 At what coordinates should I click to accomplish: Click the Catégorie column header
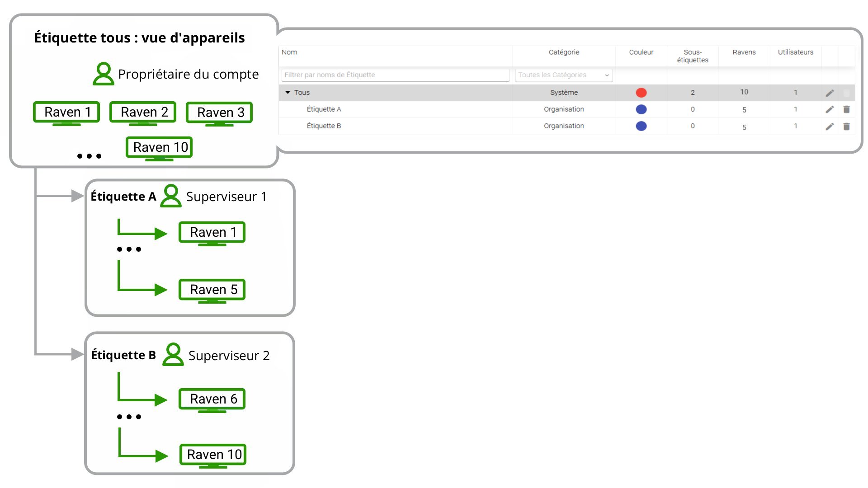click(x=564, y=52)
